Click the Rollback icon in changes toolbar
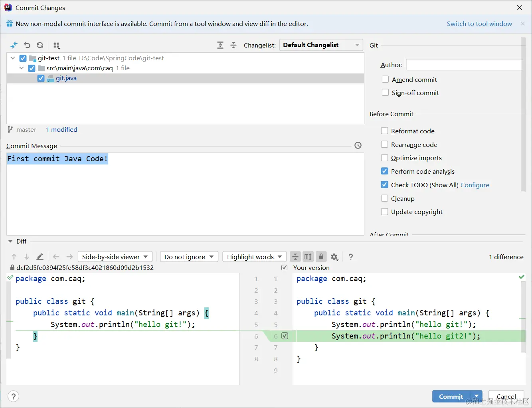The height and width of the screenshot is (408, 532). click(27, 45)
